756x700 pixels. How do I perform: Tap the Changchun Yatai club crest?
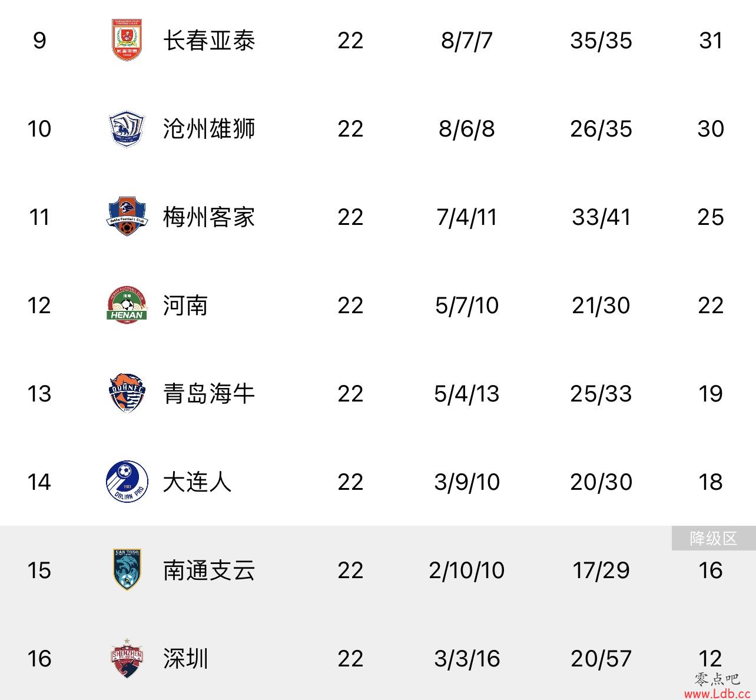pos(127,40)
